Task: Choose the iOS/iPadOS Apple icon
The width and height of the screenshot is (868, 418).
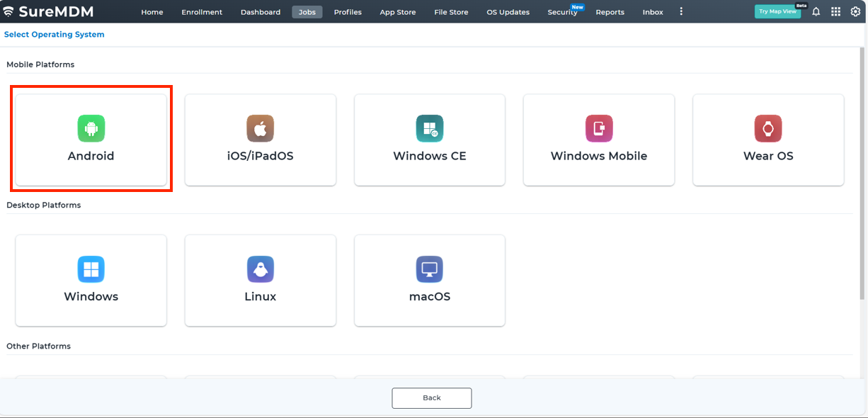Action: coord(260,128)
